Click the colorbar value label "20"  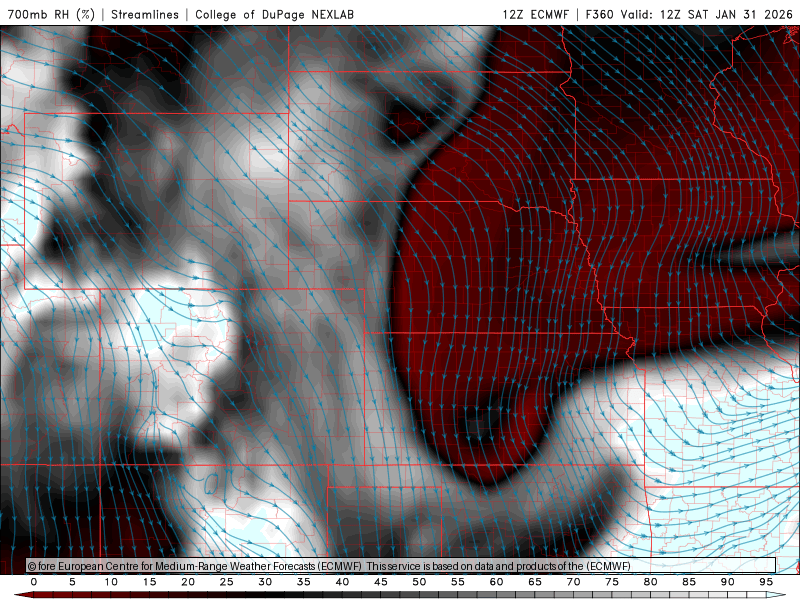(188, 582)
